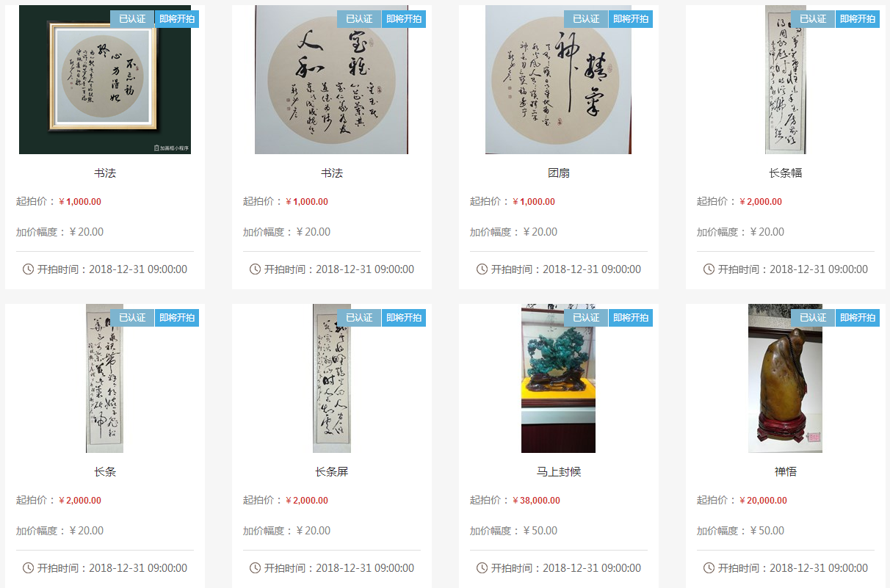Image resolution: width=890 pixels, height=588 pixels.
Task: Click the 长条屏 item title
Action: [x=331, y=471]
